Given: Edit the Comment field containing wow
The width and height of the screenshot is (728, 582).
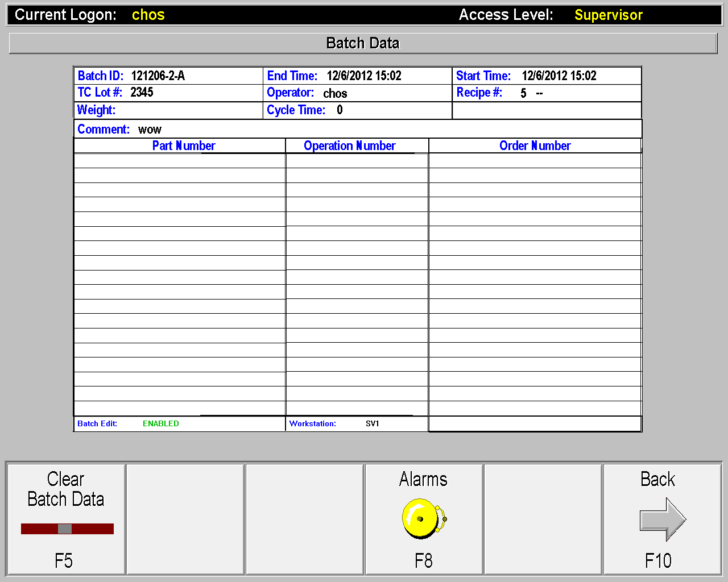Looking at the screenshot, I should (x=150, y=130).
